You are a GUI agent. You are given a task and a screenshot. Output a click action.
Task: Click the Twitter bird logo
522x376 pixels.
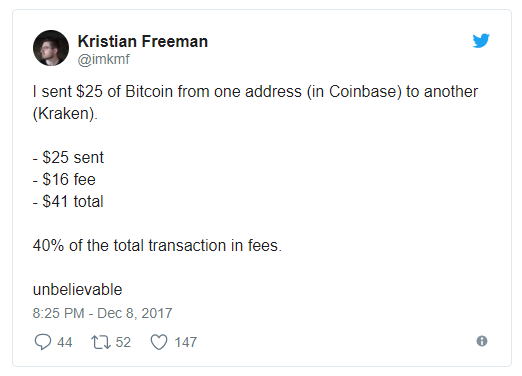click(481, 41)
